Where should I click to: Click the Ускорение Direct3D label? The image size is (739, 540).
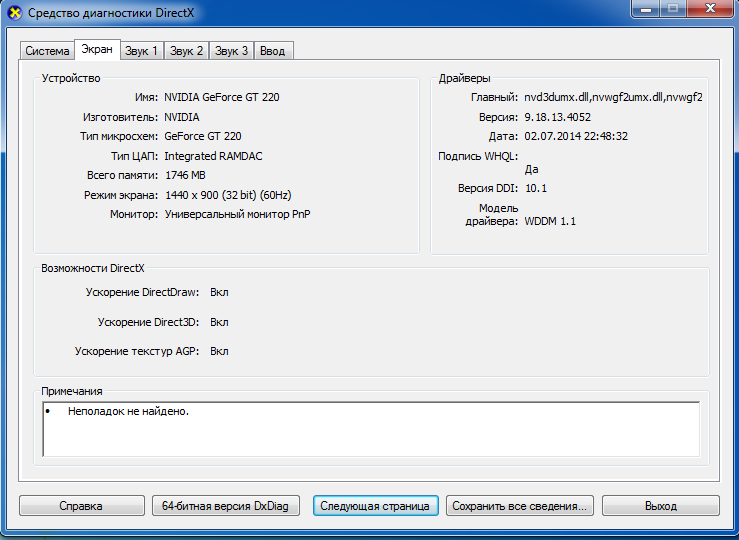pyautogui.click(x=148, y=322)
